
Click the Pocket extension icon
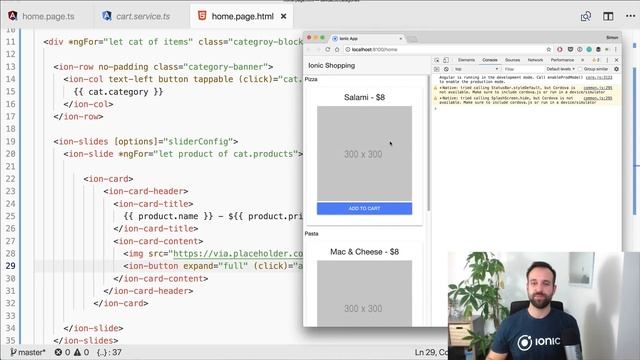pos(570,49)
